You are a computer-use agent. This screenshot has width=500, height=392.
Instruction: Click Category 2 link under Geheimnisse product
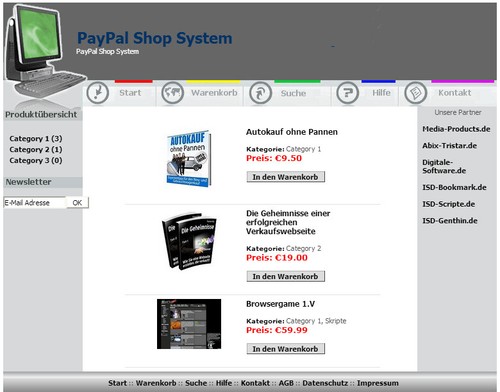click(303, 248)
